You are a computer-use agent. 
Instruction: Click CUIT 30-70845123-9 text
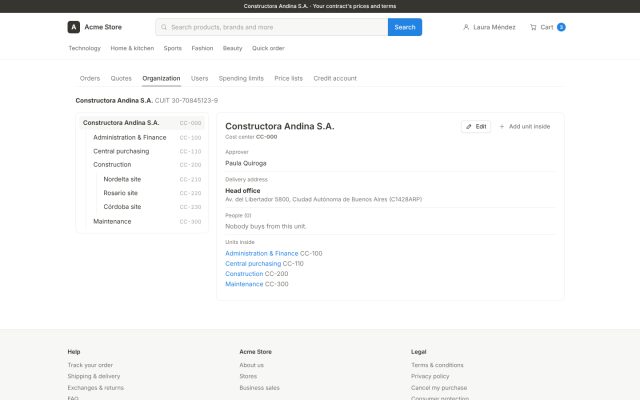(186, 100)
